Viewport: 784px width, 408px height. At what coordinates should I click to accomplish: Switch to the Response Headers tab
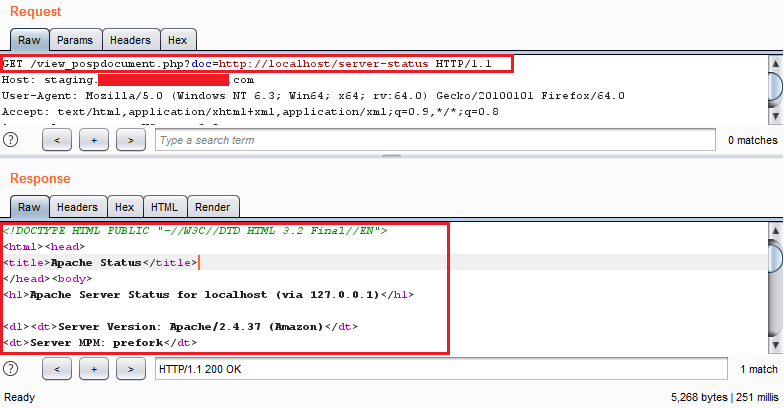pyautogui.click(x=77, y=207)
